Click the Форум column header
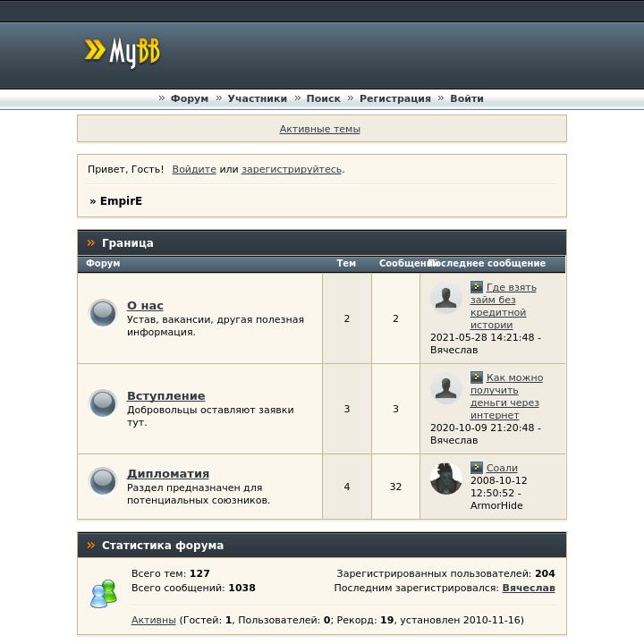 click(x=103, y=263)
